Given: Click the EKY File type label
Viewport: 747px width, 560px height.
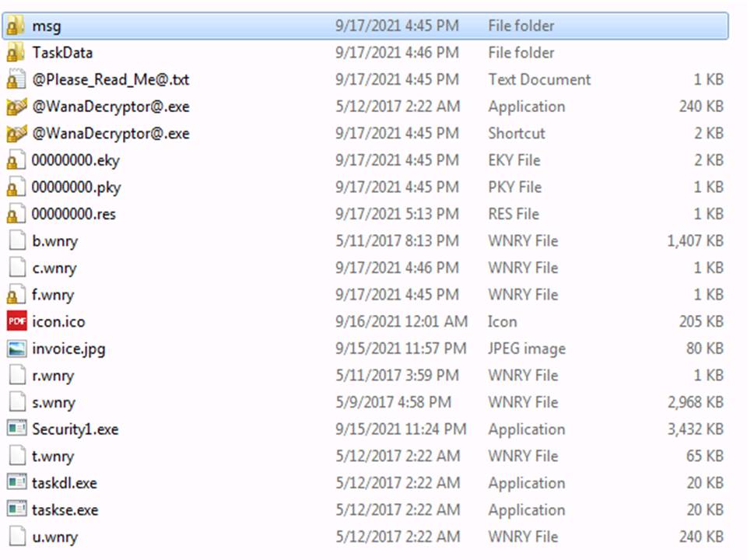Looking at the screenshot, I should coord(514,160).
